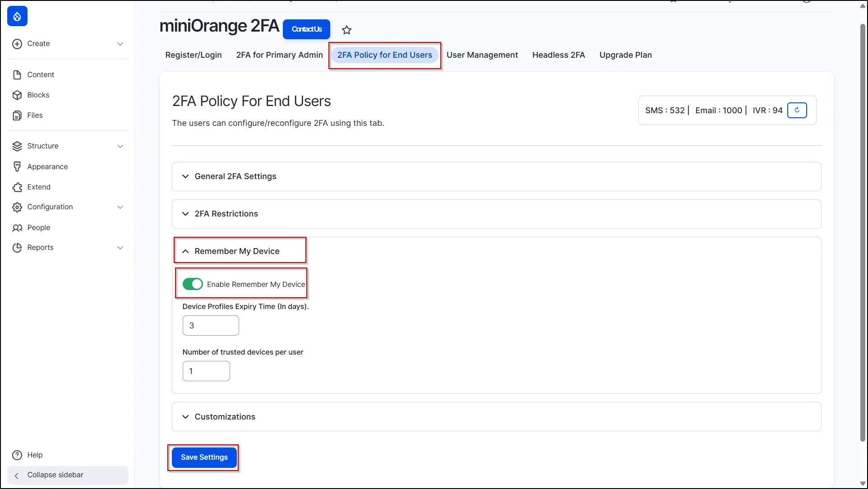
Task: Open the People link in sidebar
Action: point(39,228)
